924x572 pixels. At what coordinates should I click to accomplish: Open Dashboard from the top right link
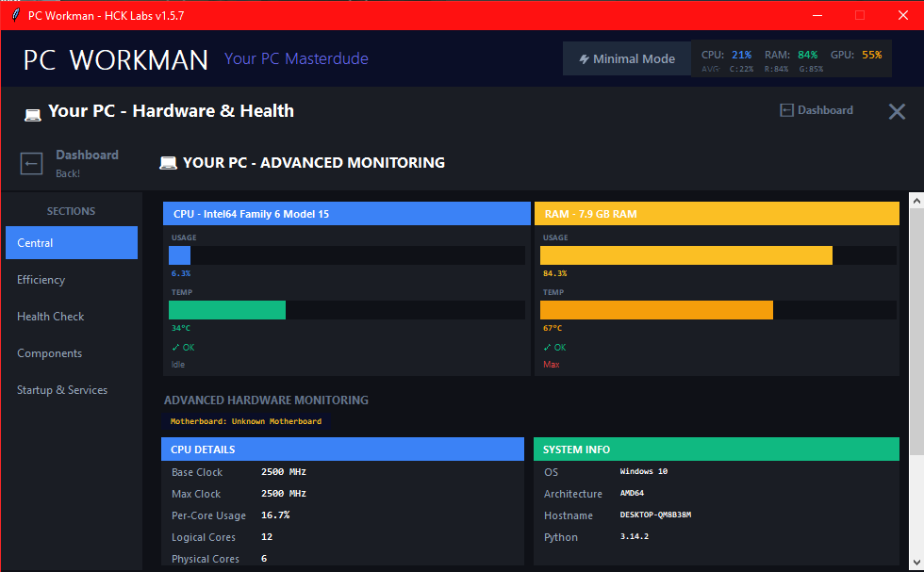[x=825, y=110]
